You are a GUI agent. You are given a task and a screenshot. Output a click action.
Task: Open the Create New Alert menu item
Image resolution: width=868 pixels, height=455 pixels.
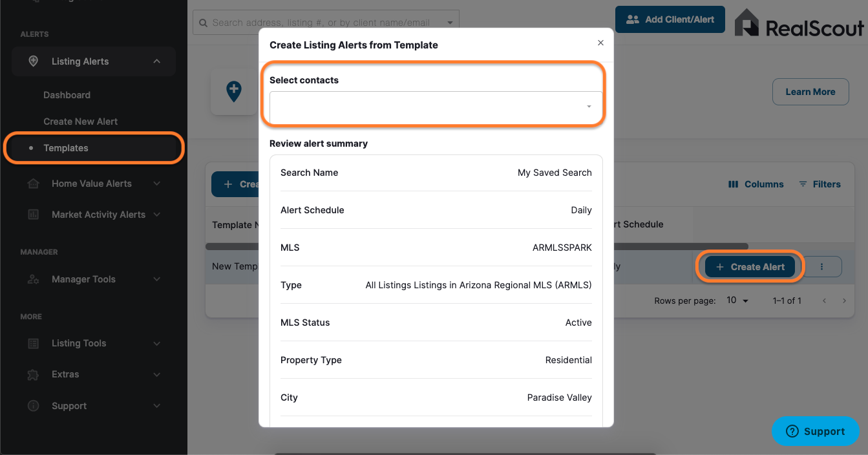pyautogui.click(x=80, y=122)
